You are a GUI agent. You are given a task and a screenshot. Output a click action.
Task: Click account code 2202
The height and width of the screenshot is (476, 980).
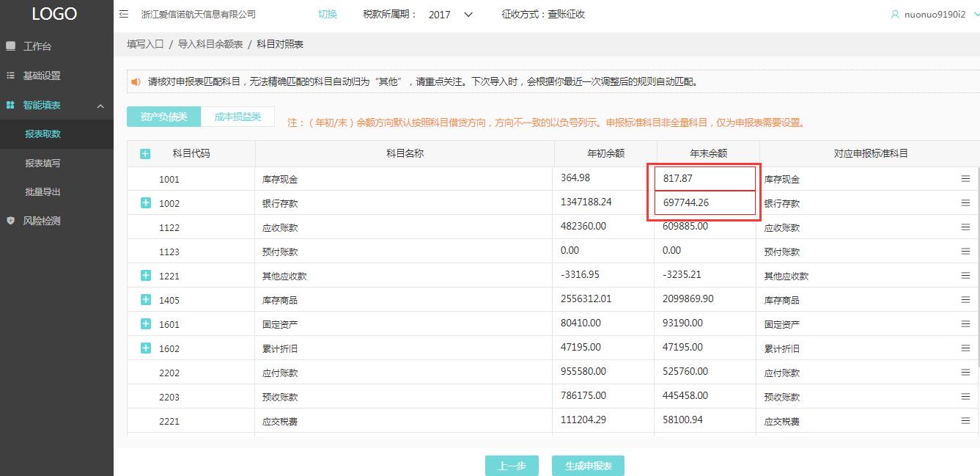coord(169,373)
